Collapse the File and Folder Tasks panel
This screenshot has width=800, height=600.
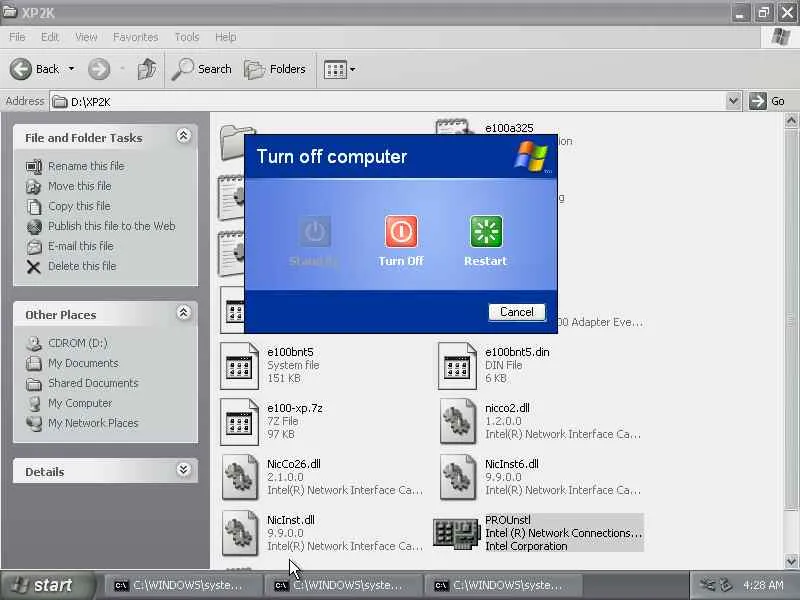click(x=183, y=136)
